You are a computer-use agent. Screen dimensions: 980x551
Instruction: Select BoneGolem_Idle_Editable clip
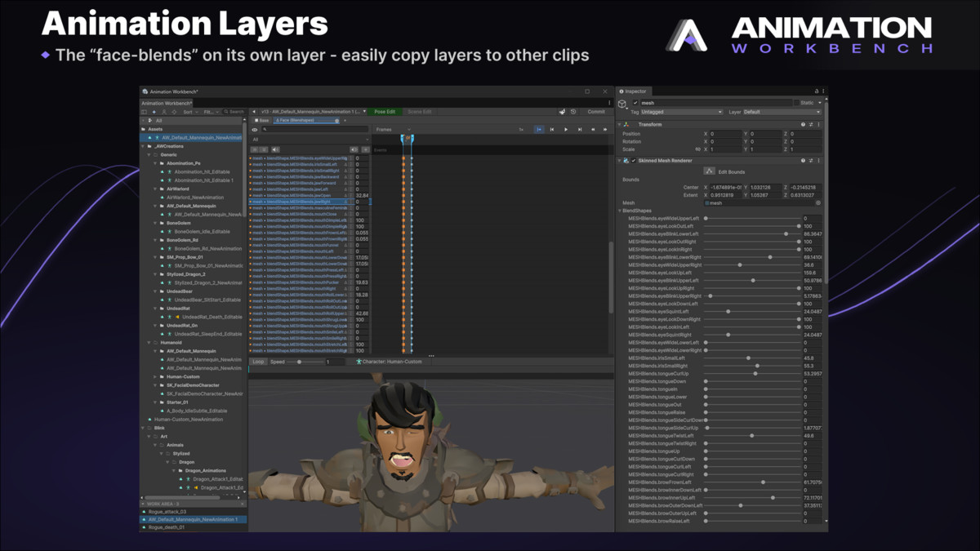pyautogui.click(x=203, y=231)
